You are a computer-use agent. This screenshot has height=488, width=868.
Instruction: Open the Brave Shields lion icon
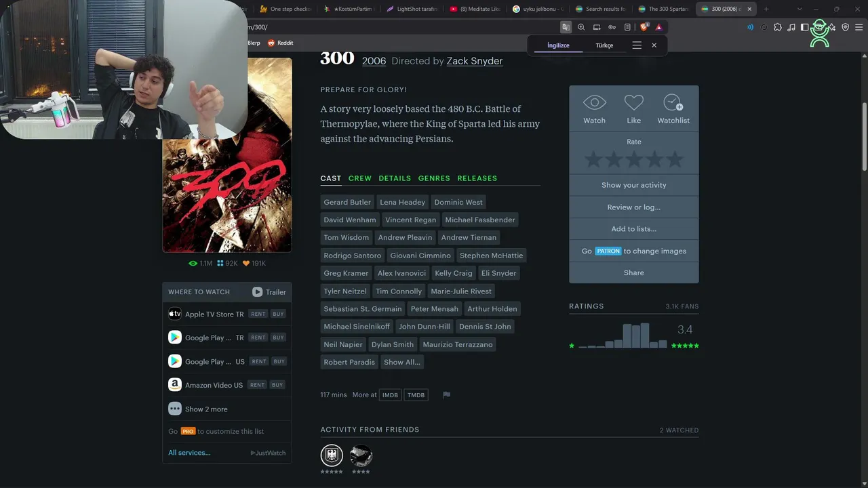[644, 27]
